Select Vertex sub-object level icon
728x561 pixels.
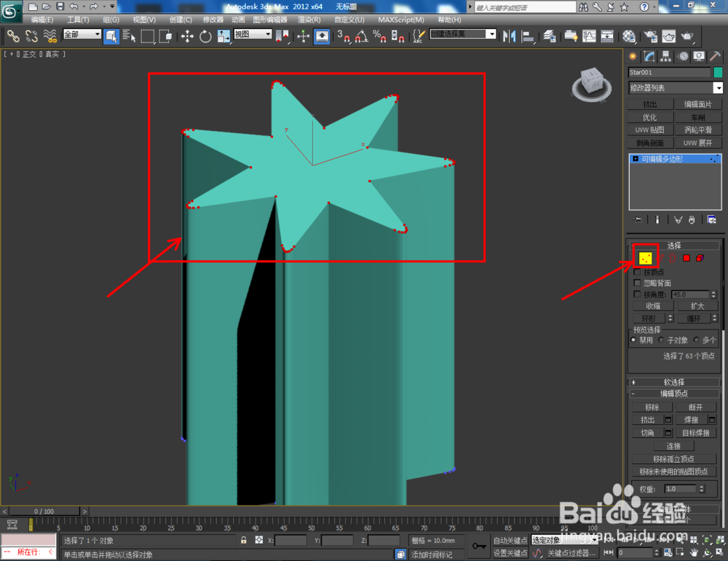click(x=645, y=258)
